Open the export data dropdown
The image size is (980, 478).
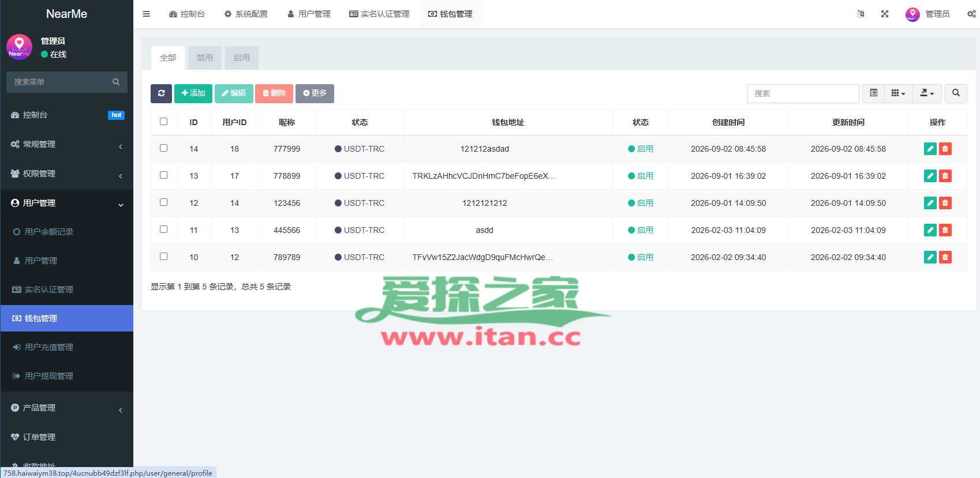click(x=927, y=93)
